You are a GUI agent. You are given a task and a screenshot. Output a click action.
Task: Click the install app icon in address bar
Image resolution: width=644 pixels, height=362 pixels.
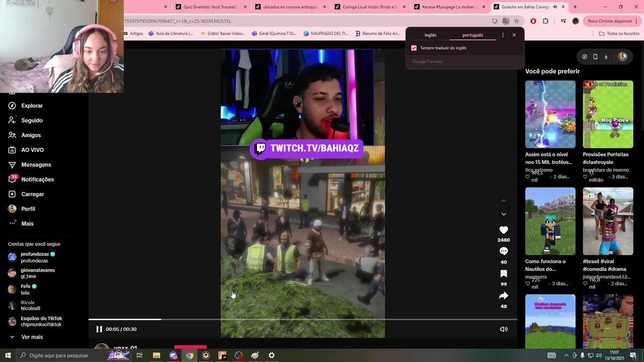[x=495, y=21]
